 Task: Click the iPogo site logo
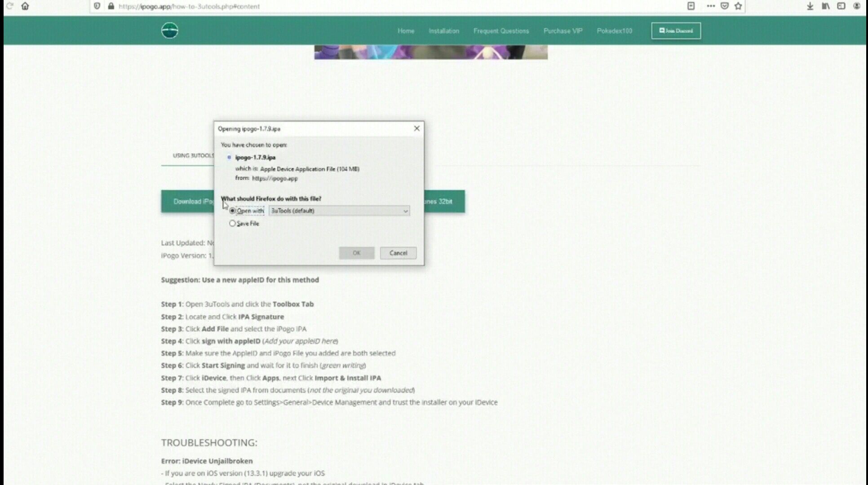(x=170, y=31)
